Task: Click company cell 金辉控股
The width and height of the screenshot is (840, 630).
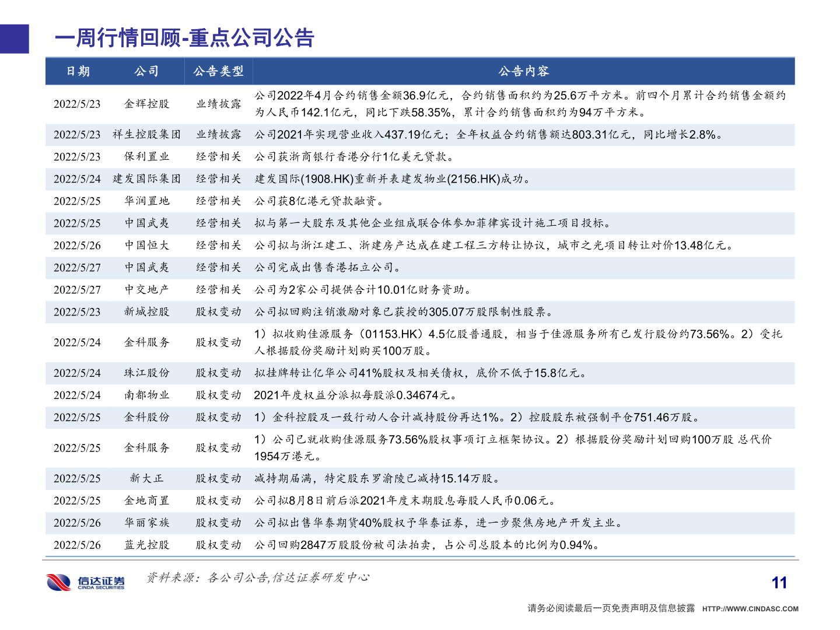Action: pos(146,104)
